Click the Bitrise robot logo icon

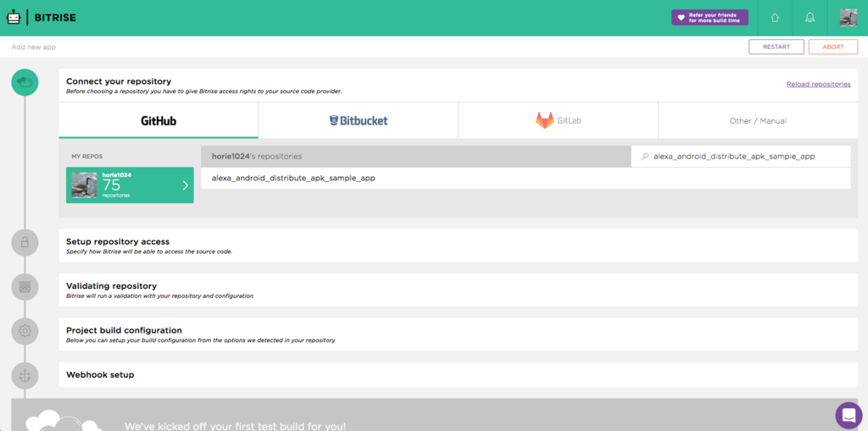coord(14,17)
